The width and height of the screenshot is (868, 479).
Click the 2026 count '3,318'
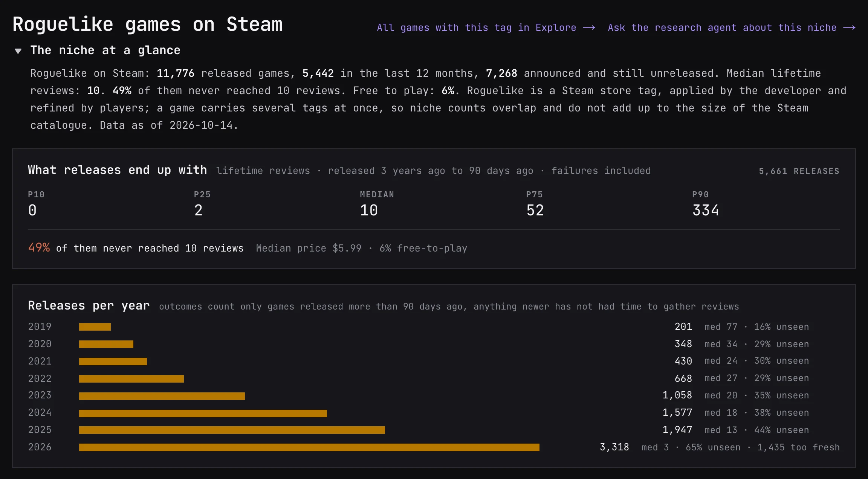614,447
